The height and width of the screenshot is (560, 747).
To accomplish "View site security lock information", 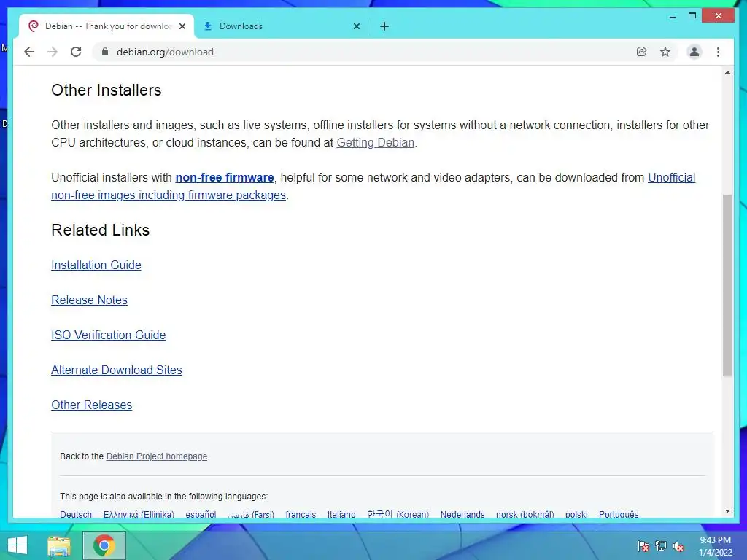I will pyautogui.click(x=105, y=52).
